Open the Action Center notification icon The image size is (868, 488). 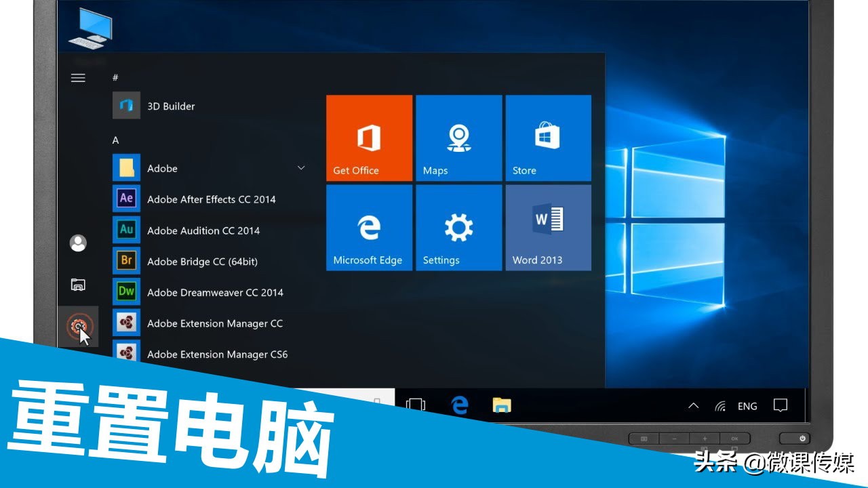coord(781,405)
